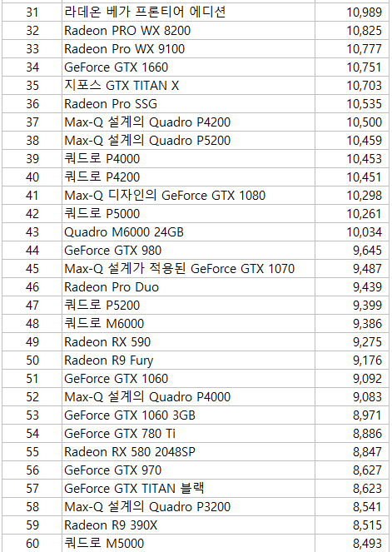The image size is (392, 552).
Task: Select the '쿼드로 P4000' cell
Action: 188,159
